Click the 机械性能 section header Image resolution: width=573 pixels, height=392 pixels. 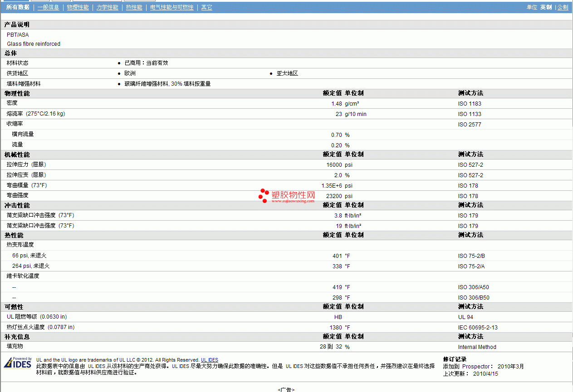(17, 155)
